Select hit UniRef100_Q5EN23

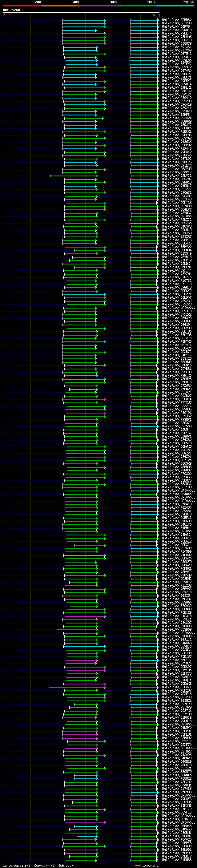(x=177, y=389)
